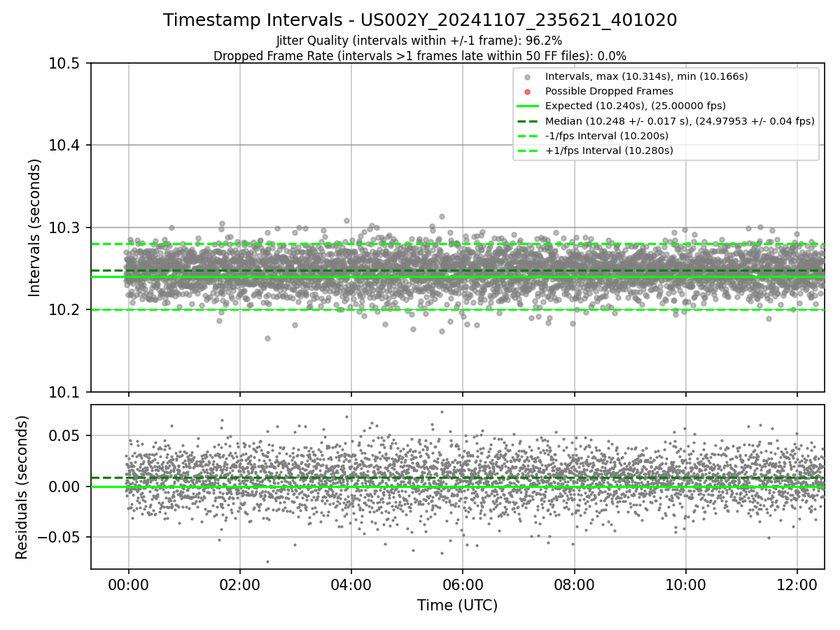The width and height of the screenshot is (840, 630).
Task: Click legend entry starting 'Median (10.248 +/- 0.017 s)'
Action: click(680, 120)
